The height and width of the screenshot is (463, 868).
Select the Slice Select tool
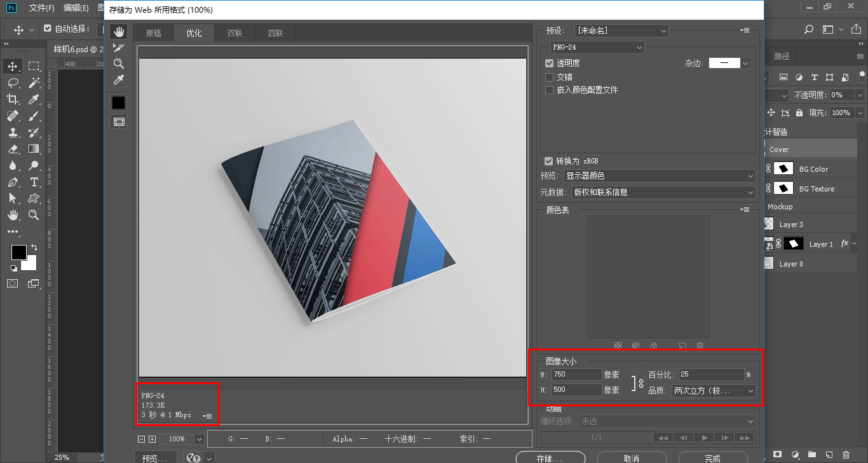[119, 48]
